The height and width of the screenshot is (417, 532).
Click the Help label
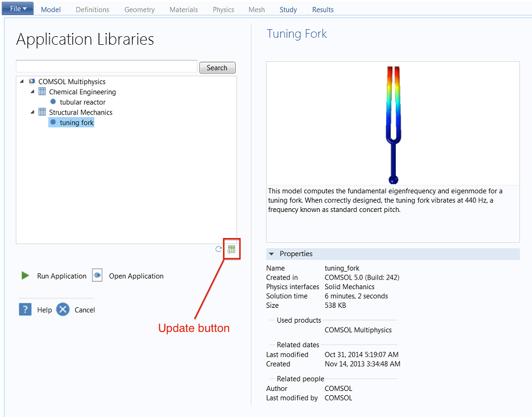point(45,310)
